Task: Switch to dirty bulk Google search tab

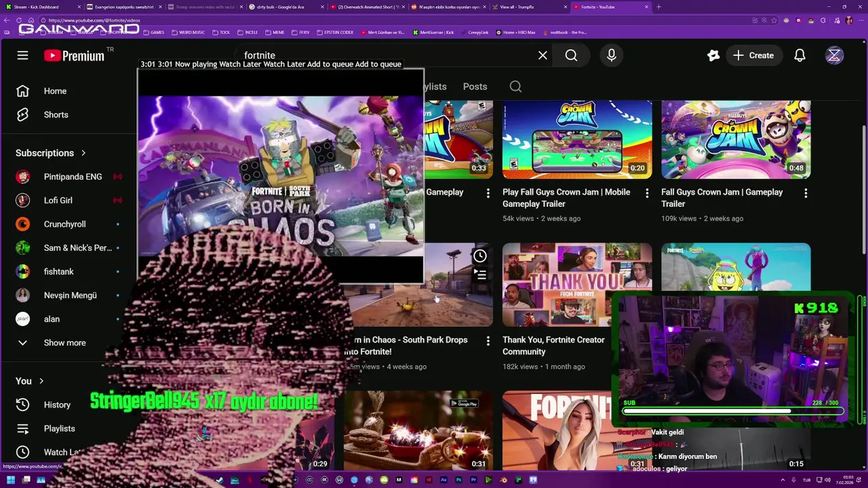Action: (285, 7)
